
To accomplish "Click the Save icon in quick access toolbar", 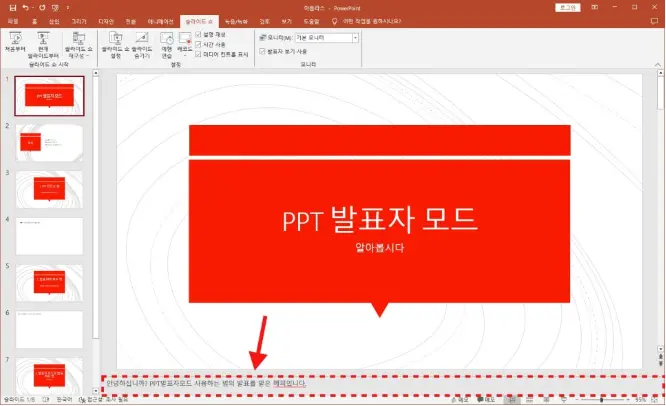I will (10, 6).
